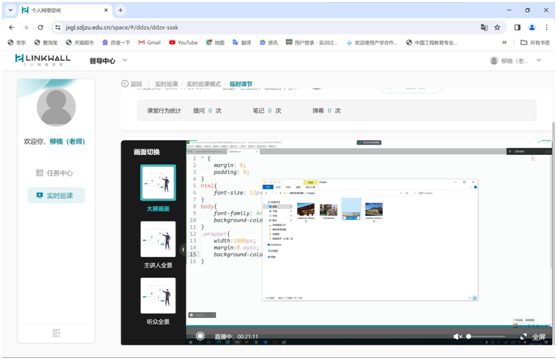The width and height of the screenshot is (557, 360).
Task: Open the 资讯 bookmark
Action: click(269, 42)
